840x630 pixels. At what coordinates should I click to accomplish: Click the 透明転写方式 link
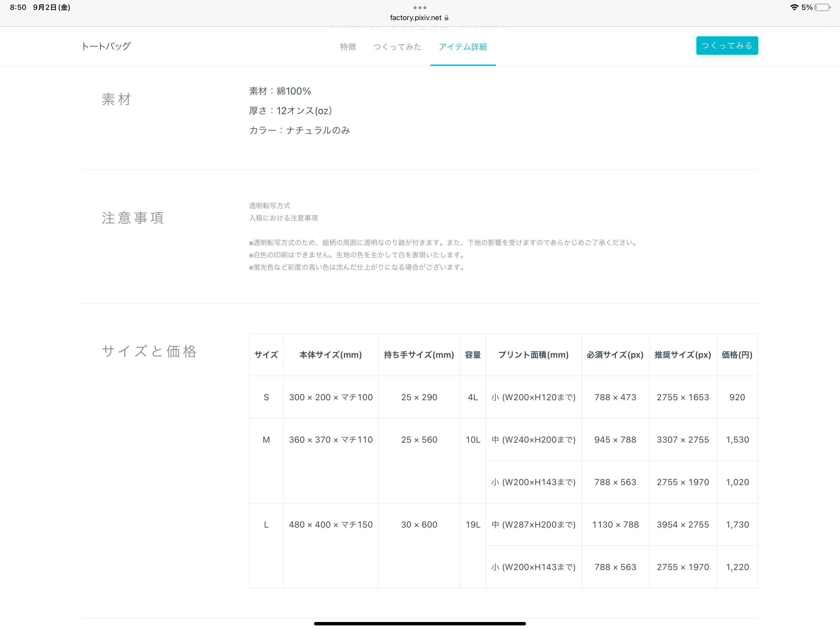[270, 205]
